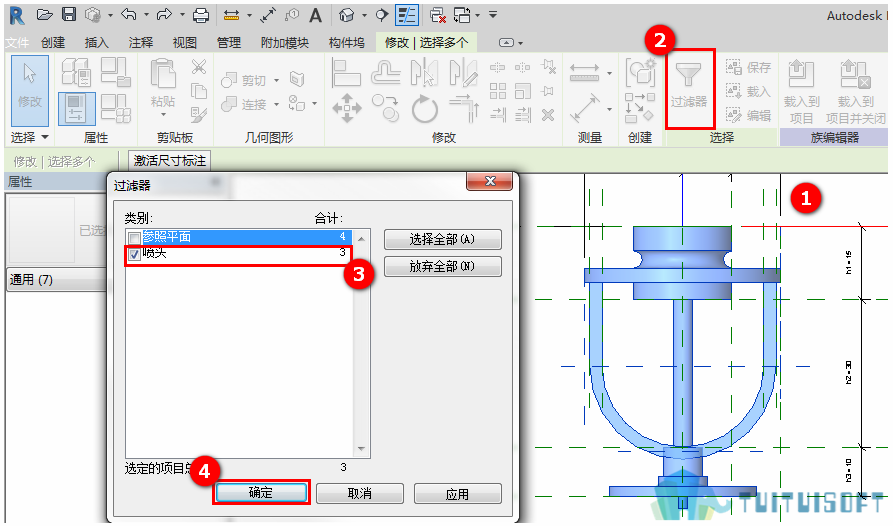Open the 连接 geometry dropdown arrow
This screenshot has width=893, height=526.
coord(277,104)
